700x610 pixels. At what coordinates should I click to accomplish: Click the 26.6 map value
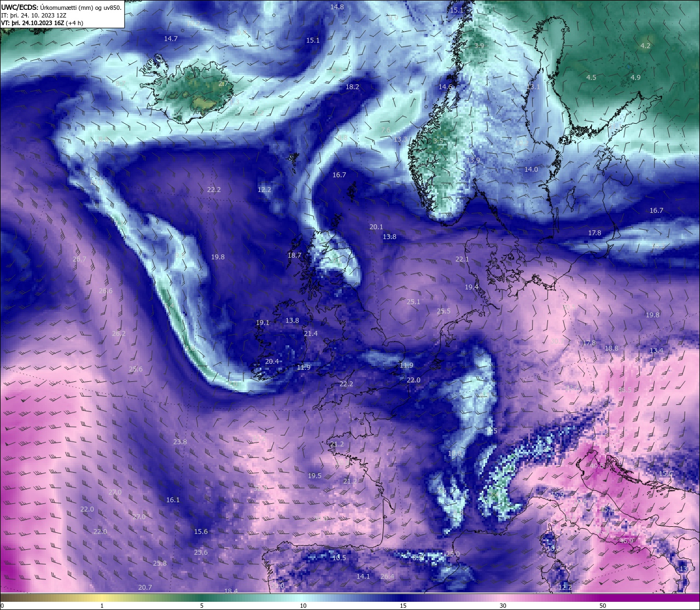point(106,291)
